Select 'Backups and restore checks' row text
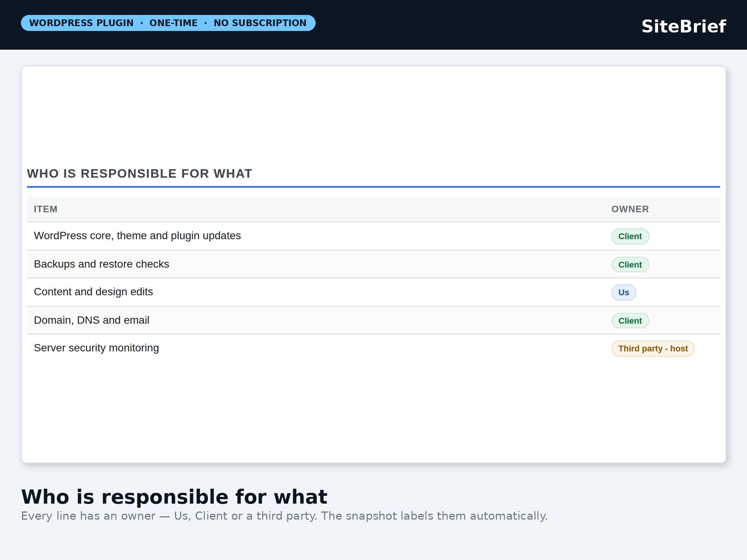Viewport: 747px width, 560px height. pyautogui.click(x=101, y=264)
